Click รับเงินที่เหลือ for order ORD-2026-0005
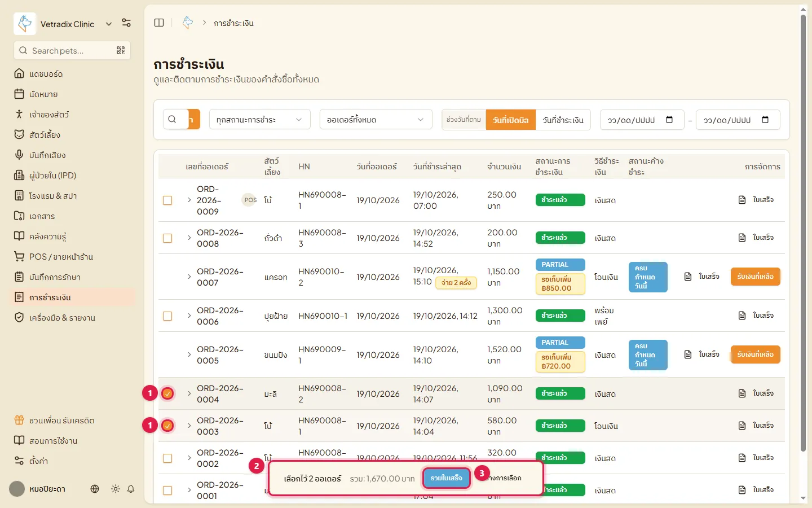The image size is (812, 508). [x=756, y=354]
